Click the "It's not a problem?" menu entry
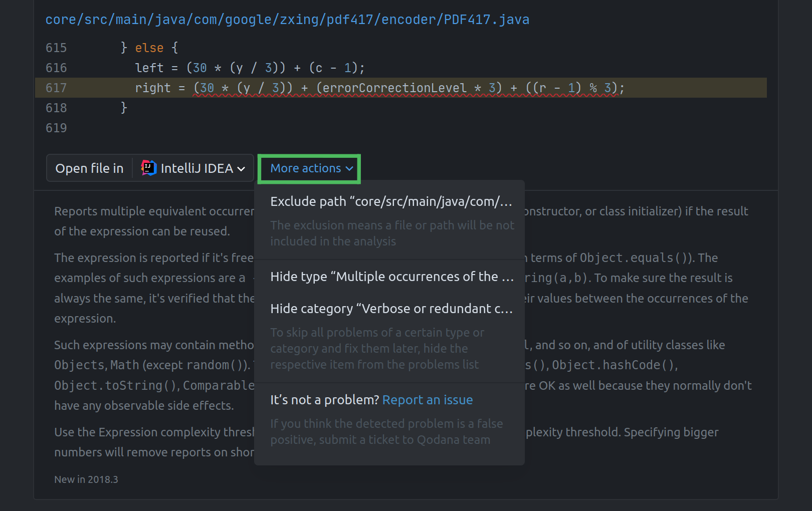This screenshot has height=511, width=812. click(324, 400)
